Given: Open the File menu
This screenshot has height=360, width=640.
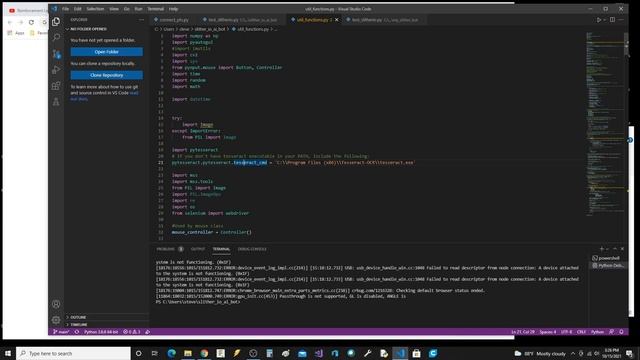Looking at the screenshot, I should pyautogui.click(x=65, y=9).
